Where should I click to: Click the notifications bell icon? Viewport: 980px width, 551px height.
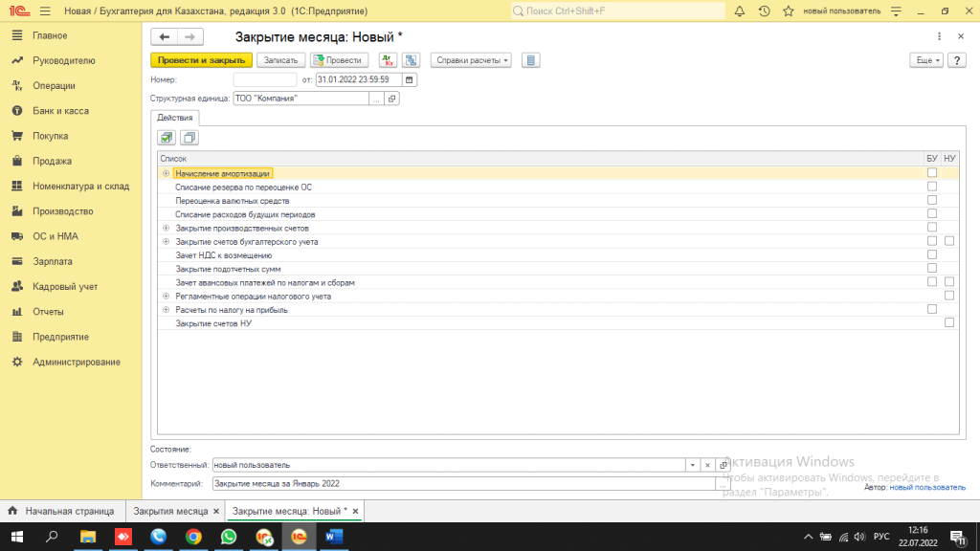(x=740, y=11)
